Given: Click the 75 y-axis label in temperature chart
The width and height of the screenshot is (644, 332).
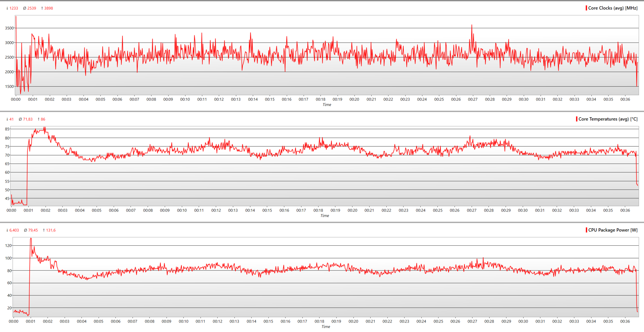Looking at the screenshot, I should pos(7,147).
